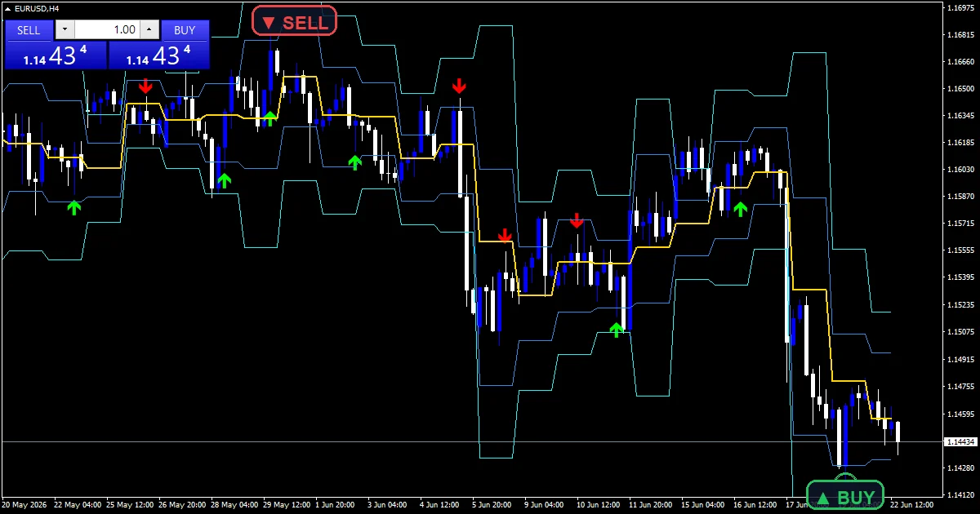Screen dimensions: 980x514
Task: Decrease lot volume with the down arrow
Action: 65,30
